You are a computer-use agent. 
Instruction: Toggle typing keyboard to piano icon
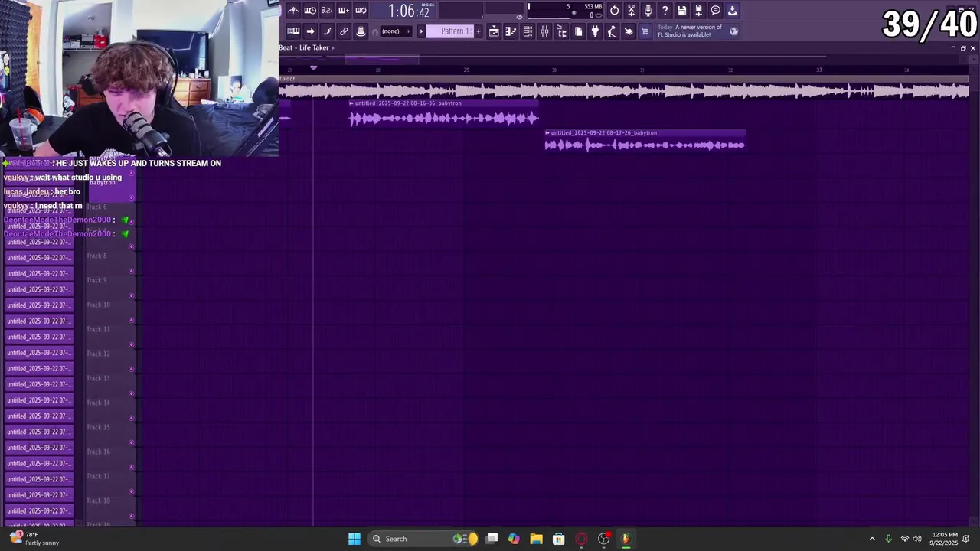[x=293, y=31]
